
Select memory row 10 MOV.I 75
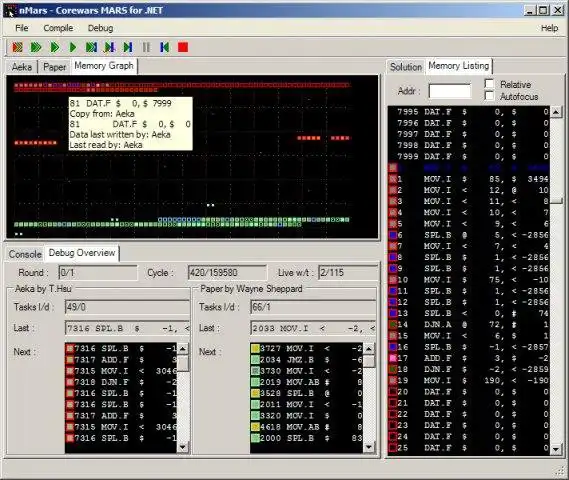[469, 280]
